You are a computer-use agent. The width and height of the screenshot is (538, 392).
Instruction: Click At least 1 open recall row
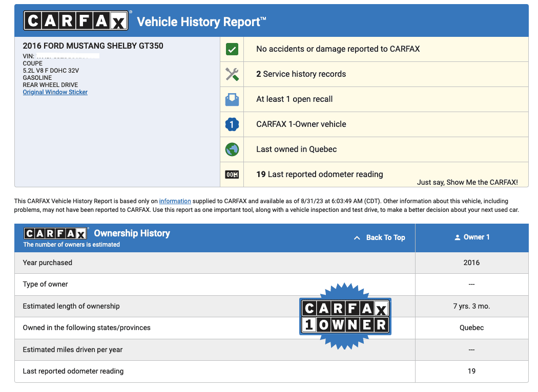coord(375,99)
